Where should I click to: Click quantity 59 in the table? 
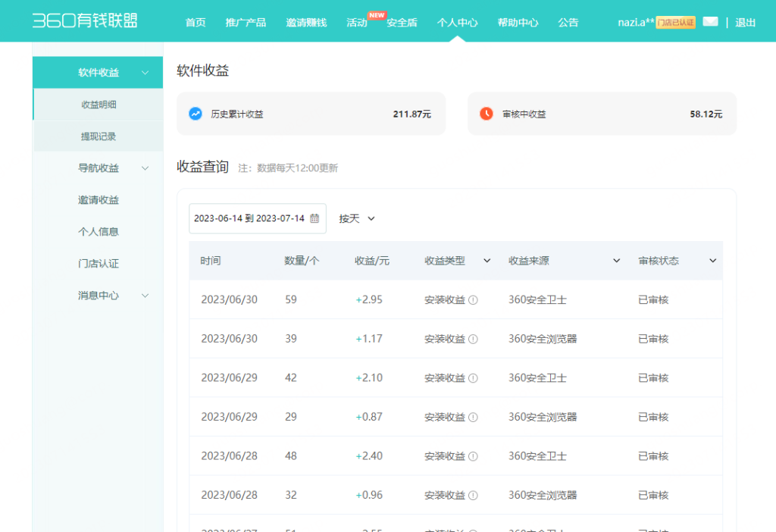pyautogui.click(x=291, y=300)
